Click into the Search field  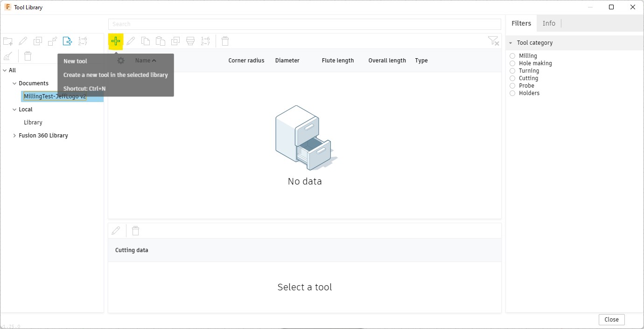[x=304, y=24]
